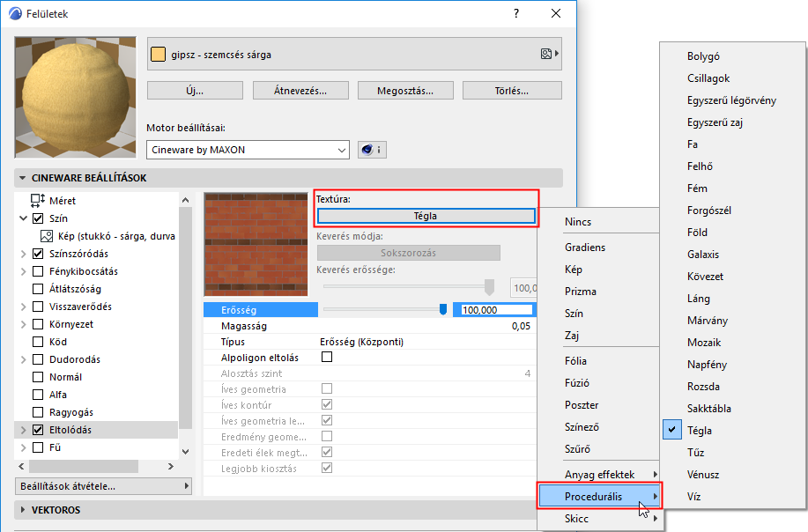
Task: Click the Típus value Erősség (Központi)
Action: 361,342
